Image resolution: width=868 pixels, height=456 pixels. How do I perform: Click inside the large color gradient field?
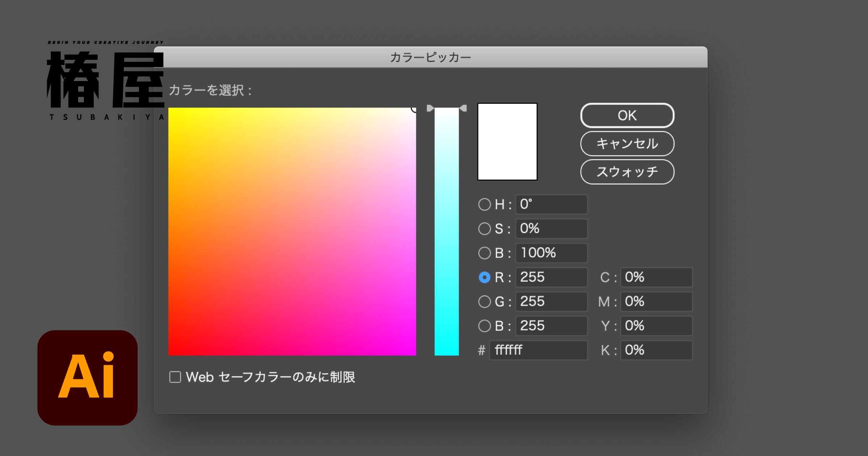click(292, 232)
